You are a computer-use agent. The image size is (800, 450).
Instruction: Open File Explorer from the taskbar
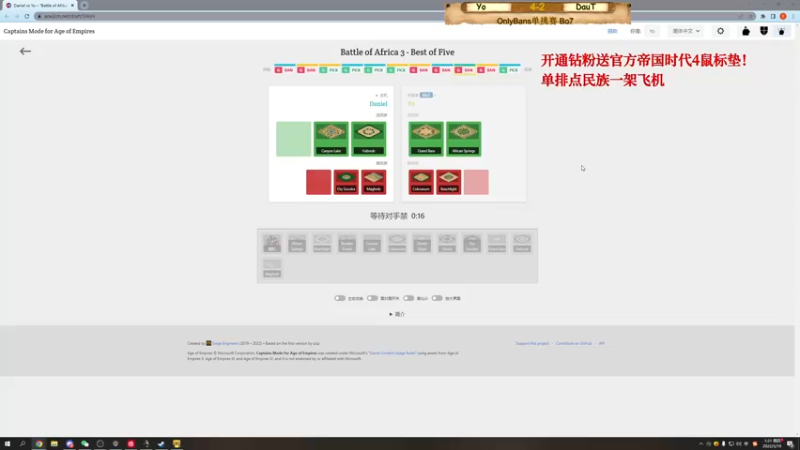click(x=54, y=444)
